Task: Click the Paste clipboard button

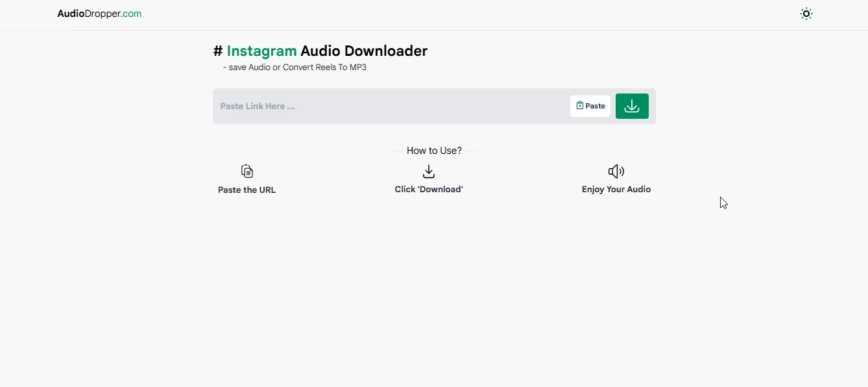Action: (x=590, y=106)
